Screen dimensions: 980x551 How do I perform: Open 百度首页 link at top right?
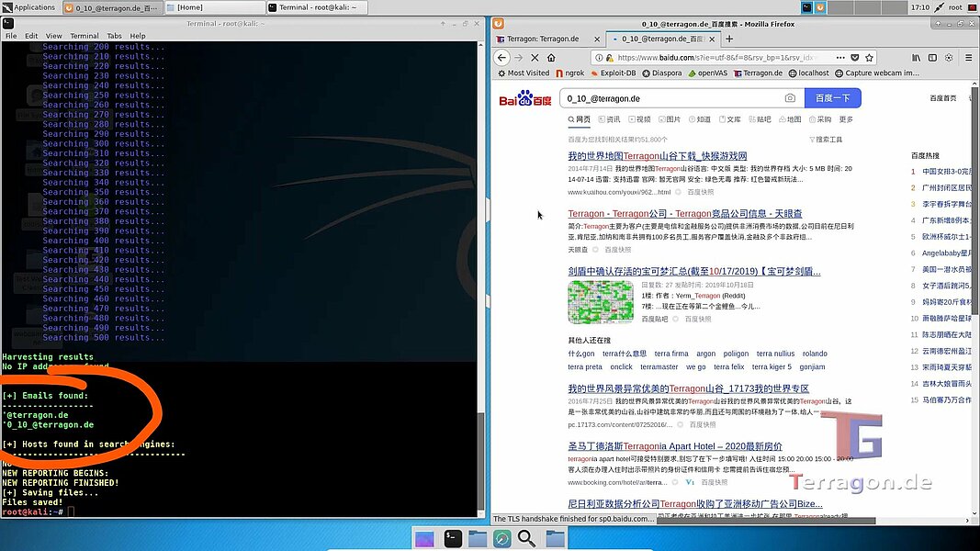click(x=942, y=98)
